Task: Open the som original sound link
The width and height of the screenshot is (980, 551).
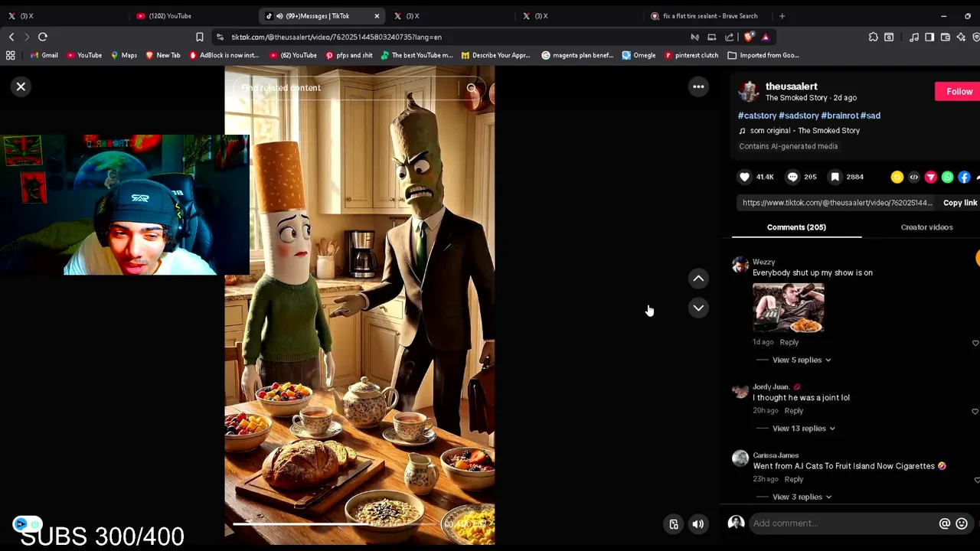Action: 805,131
